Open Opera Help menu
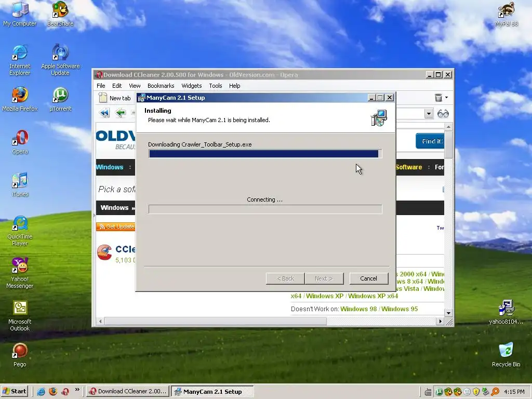 [x=234, y=86]
